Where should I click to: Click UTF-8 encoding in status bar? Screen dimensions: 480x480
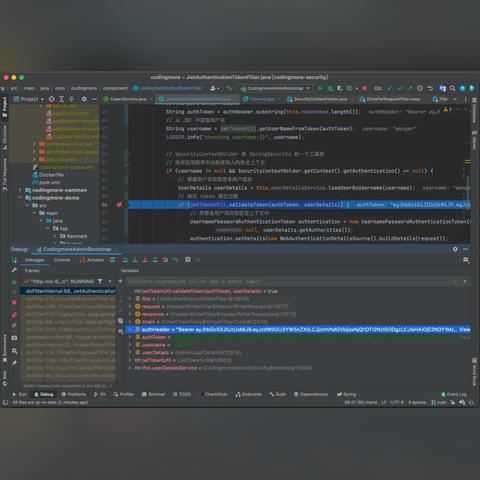click(397, 402)
